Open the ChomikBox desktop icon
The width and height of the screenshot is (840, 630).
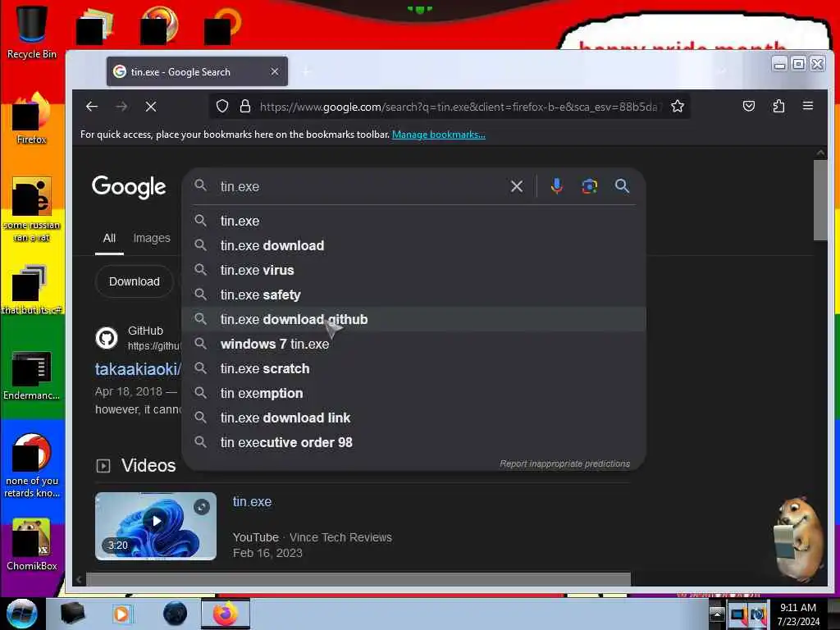pos(31,545)
